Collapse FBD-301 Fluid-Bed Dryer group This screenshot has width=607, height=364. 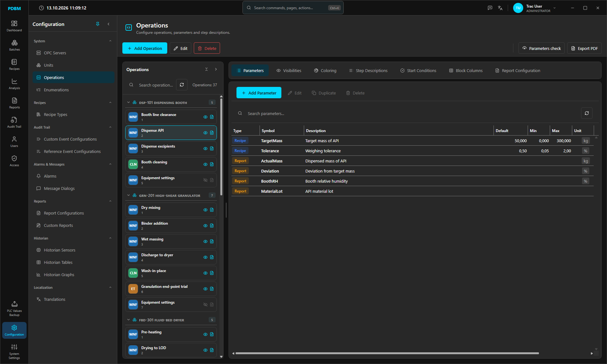click(x=129, y=320)
